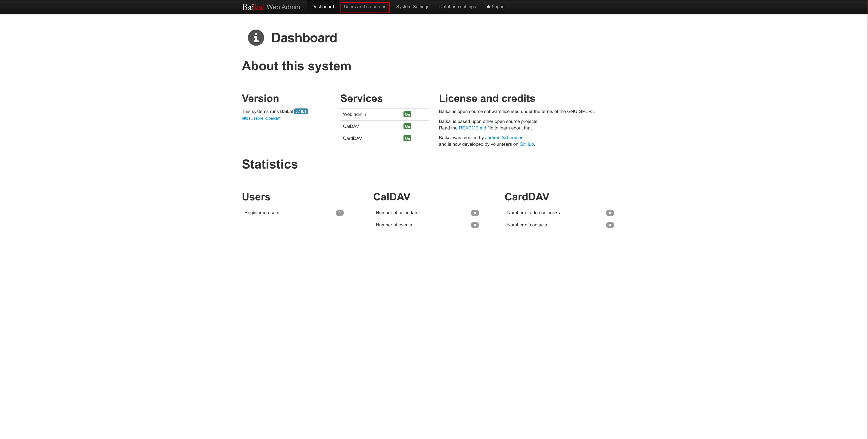Follow the GitHub link
Image resolution: width=868 pixels, height=439 pixels.
point(526,144)
